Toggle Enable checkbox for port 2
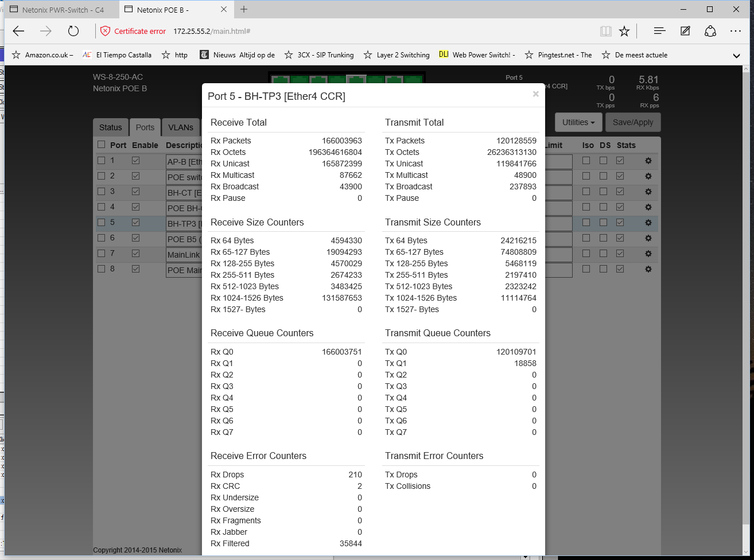This screenshot has height=560, width=754. (135, 176)
